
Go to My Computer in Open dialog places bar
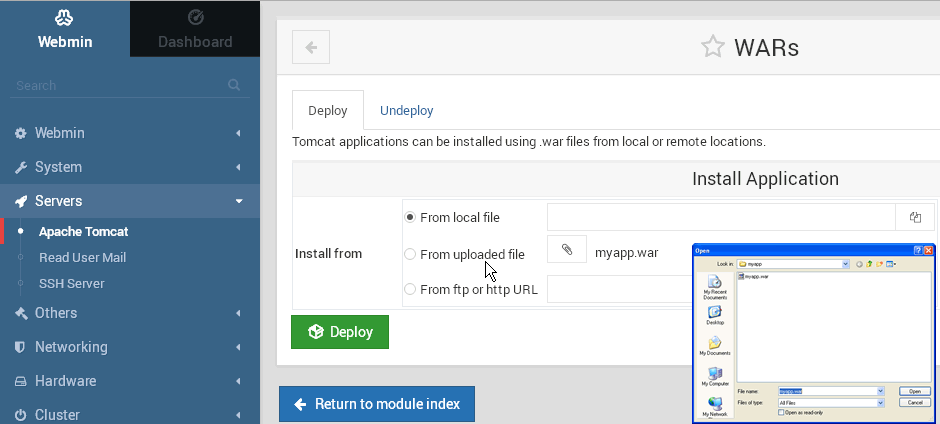715,377
